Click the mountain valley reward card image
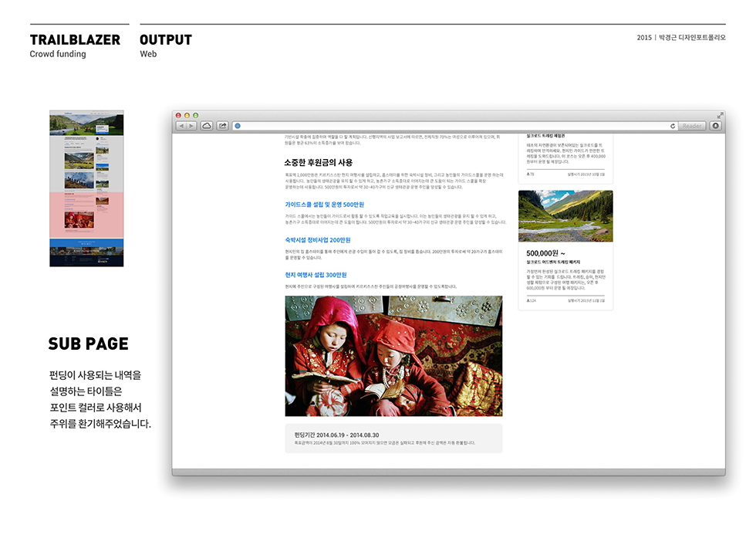The image size is (756, 535). [x=565, y=216]
